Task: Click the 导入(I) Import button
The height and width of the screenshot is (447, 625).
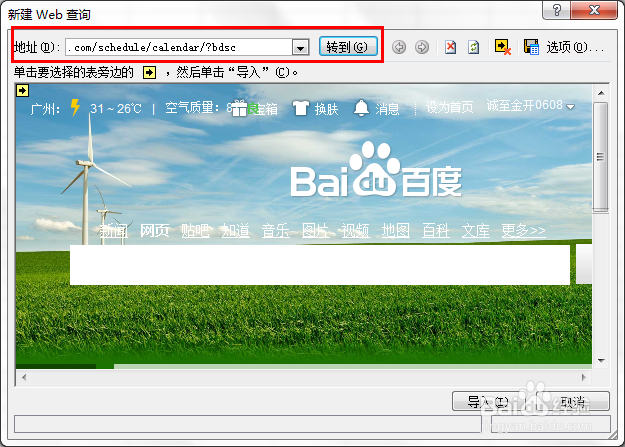Action: (x=489, y=401)
